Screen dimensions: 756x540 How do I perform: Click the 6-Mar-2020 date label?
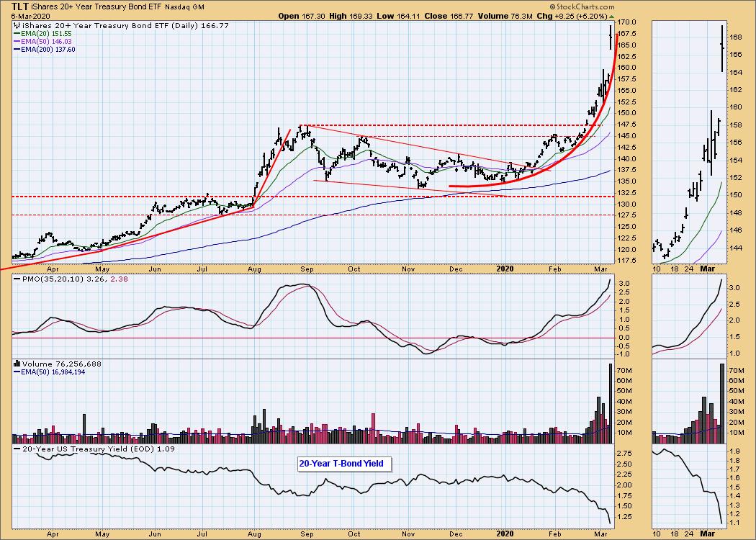(31, 16)
